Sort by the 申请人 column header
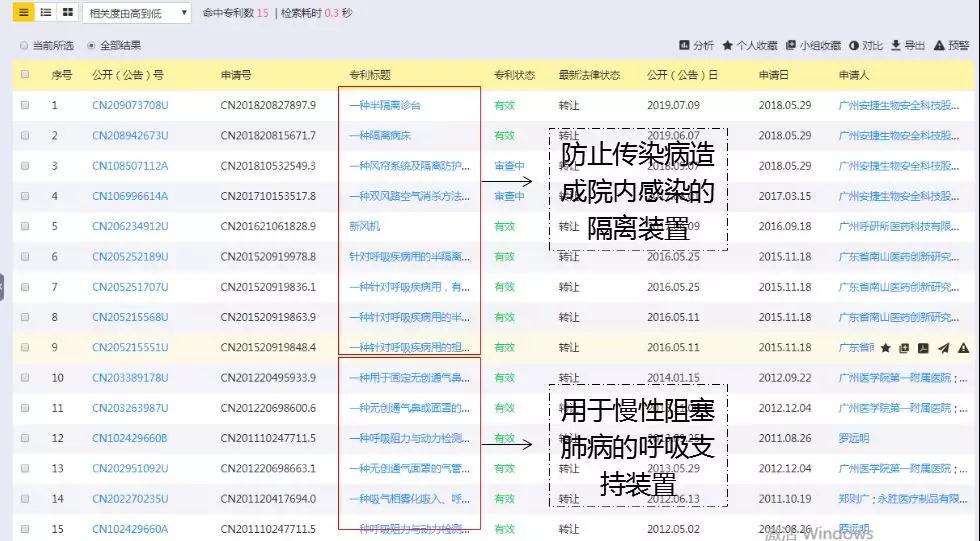This screenshot has width=980, height=541. coord(854,75)
